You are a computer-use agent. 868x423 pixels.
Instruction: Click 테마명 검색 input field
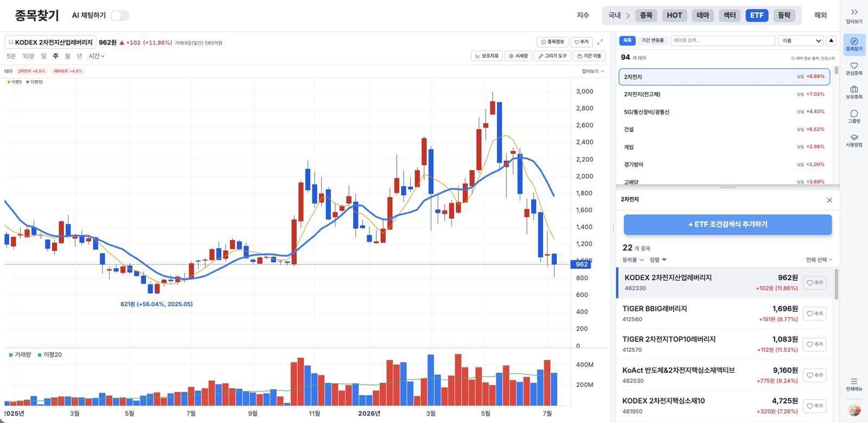point(723,41)
